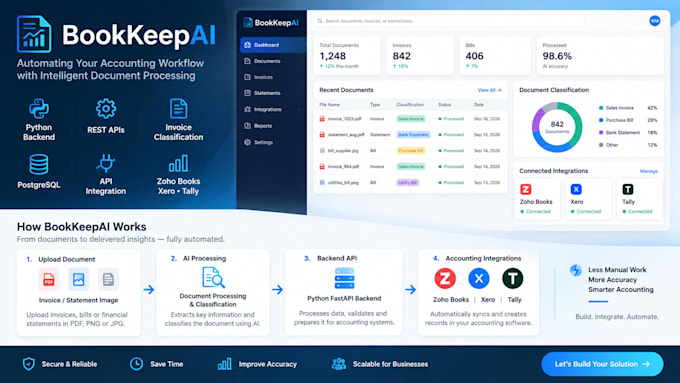Click the Save Time clock icon
This screenshot has height=383, width=680.
(136, 364)
